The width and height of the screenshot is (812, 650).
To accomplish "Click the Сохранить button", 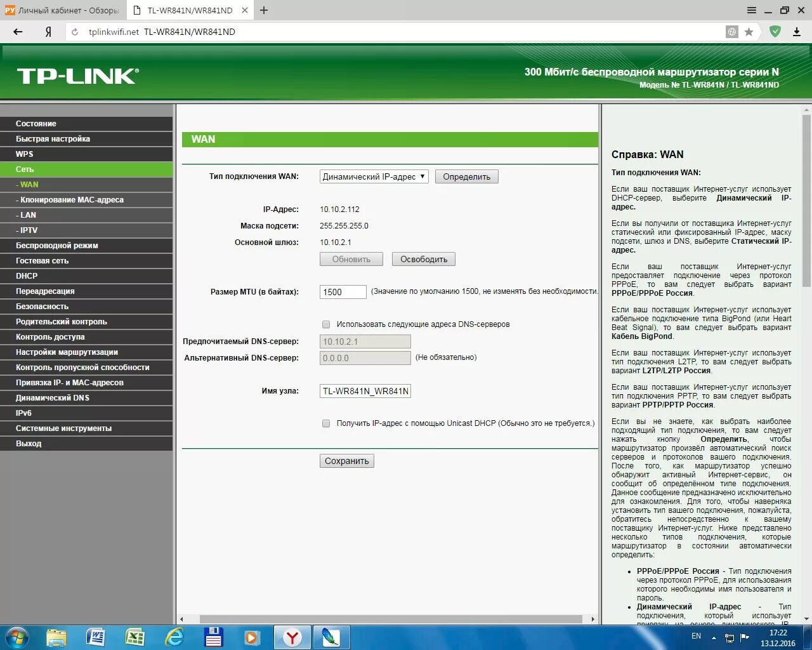I will pos(347,461).
